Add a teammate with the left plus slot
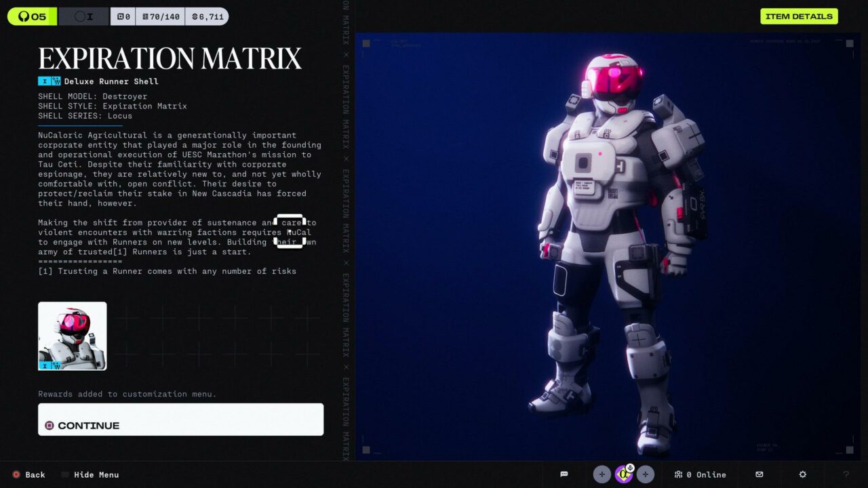This screenshot has height=488, width=868. coord(601,474)
